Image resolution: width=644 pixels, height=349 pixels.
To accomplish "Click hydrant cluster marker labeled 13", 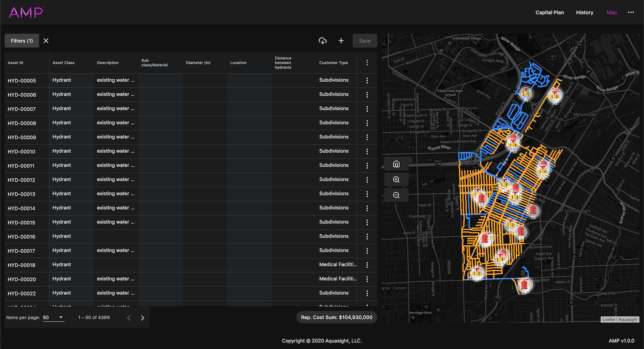I will [x=533, y=211].
